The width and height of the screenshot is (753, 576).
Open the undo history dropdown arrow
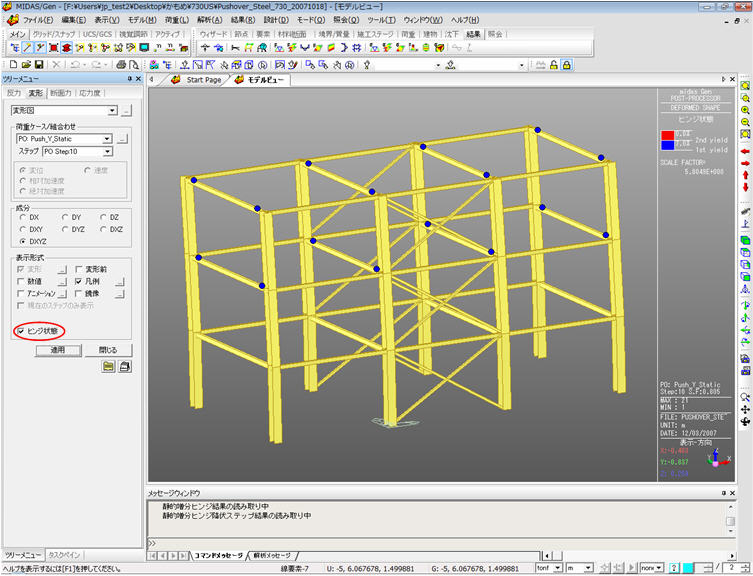85,65
